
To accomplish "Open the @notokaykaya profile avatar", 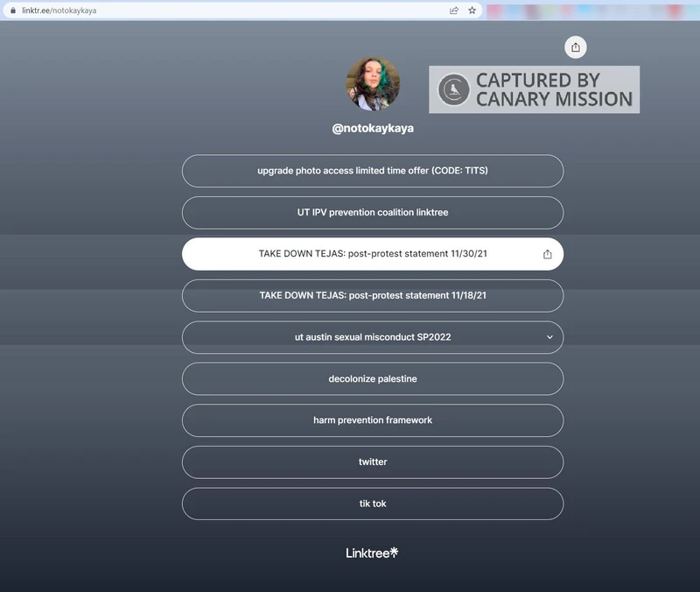I will pos(374,84).
